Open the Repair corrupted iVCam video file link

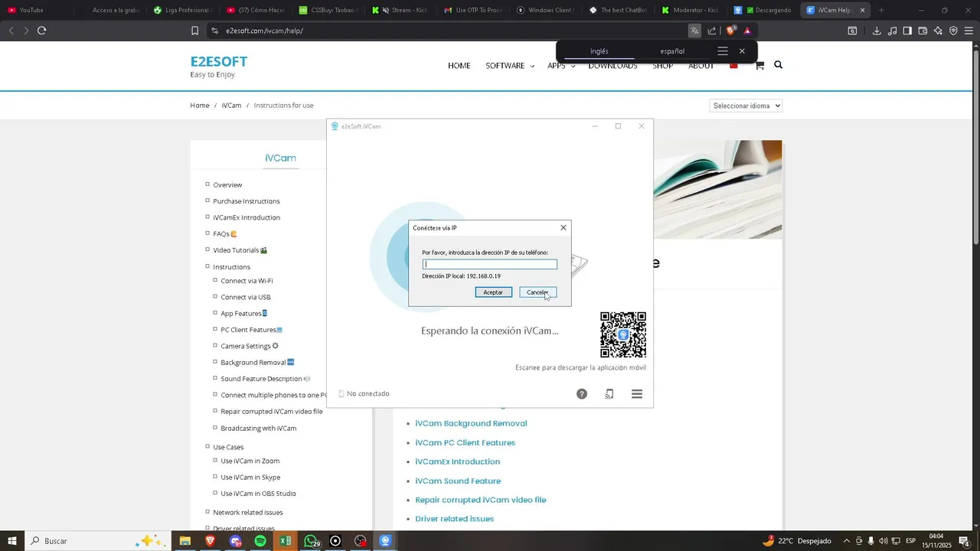coord(481,500)
